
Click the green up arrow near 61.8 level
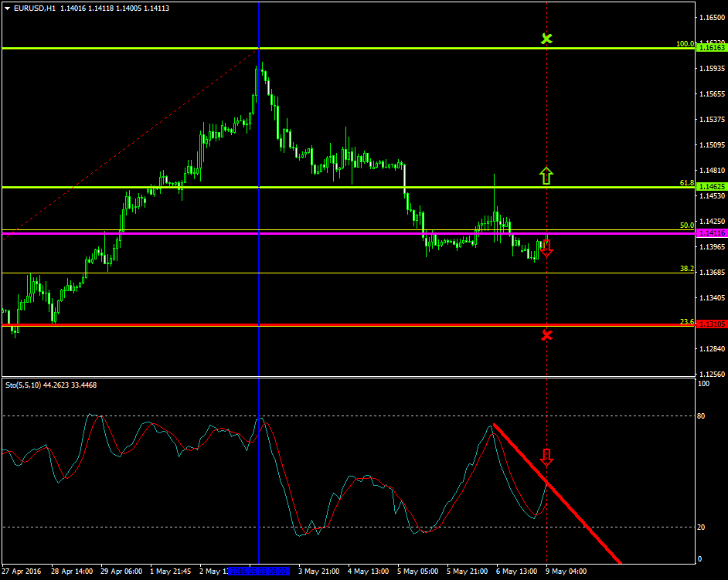546,176
